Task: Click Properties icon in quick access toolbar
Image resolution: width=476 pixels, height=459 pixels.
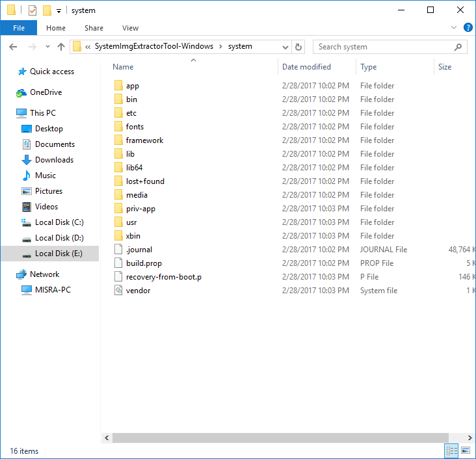Action: 33,10
